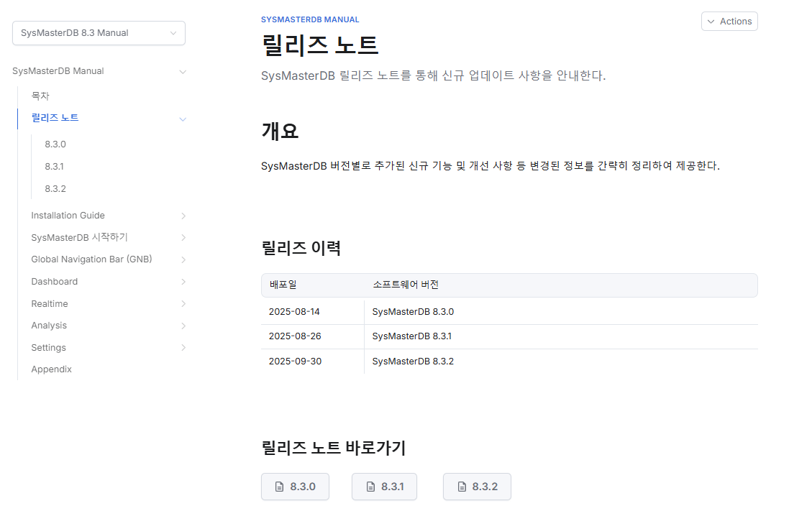Open the 8.3.2 release note shortcut button
The width and height of the screenshot is (812, 529).
coord(477,487)
